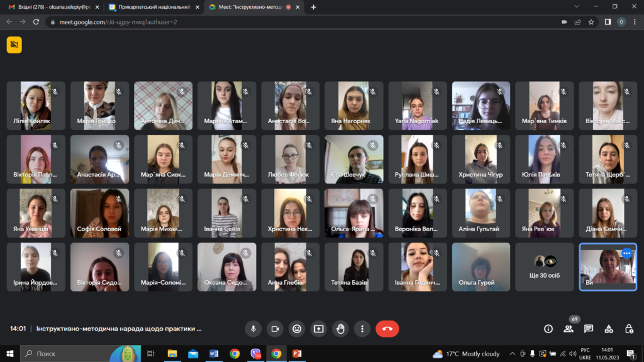Screen dimensions: 644x362
Task: Show the participants list with 69 badge
Action: pos(569,329)
